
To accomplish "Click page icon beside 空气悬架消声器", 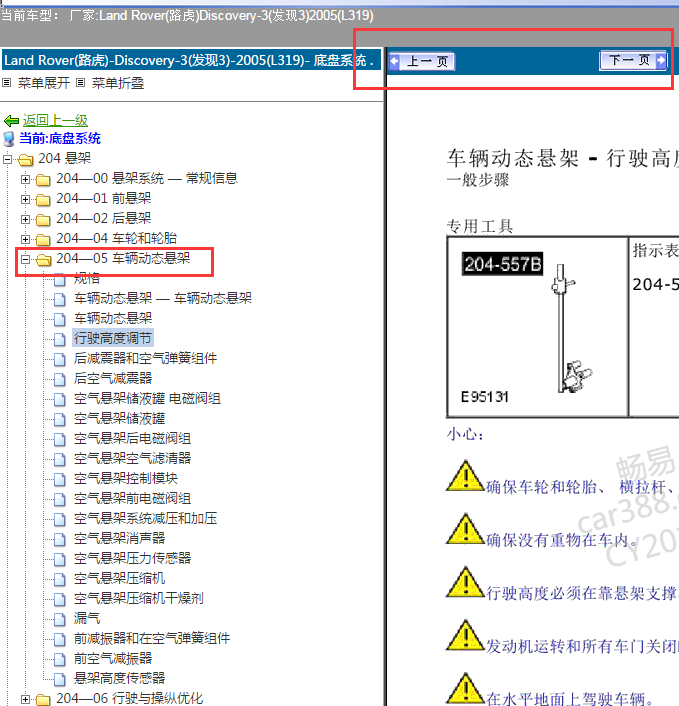I will 59,539.
